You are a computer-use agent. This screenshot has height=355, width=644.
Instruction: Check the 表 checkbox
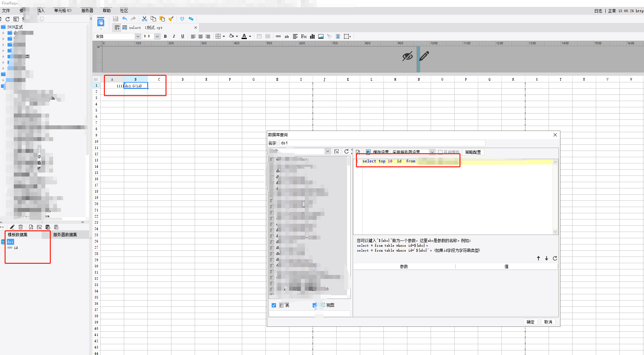click(x=274, y=305)
